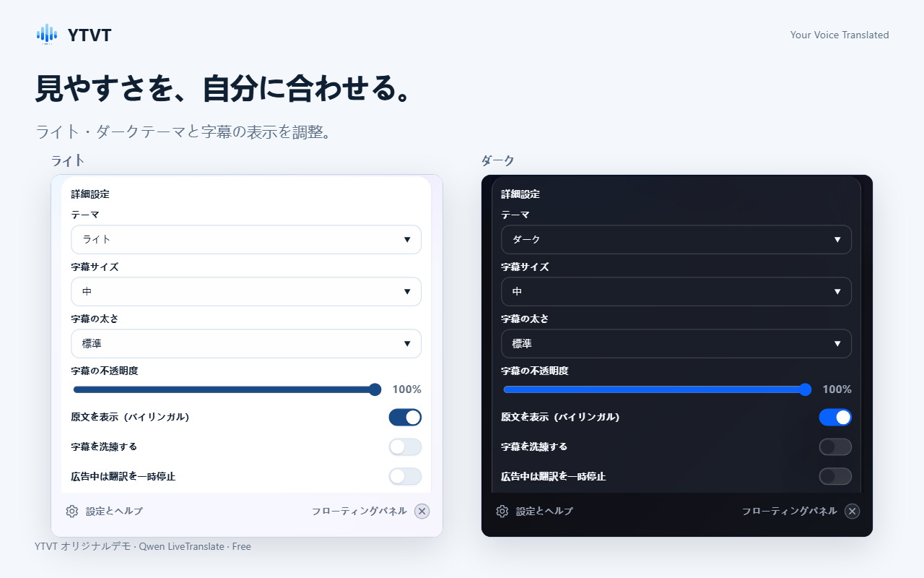Open the テーマ dropdown showing ダーク
The height and width of the screenshot is (578, 924).
point(676,239)
